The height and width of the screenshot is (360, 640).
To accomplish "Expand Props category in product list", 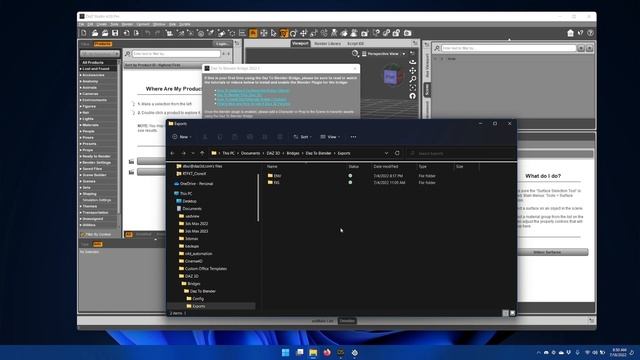I will coord(81,150).
